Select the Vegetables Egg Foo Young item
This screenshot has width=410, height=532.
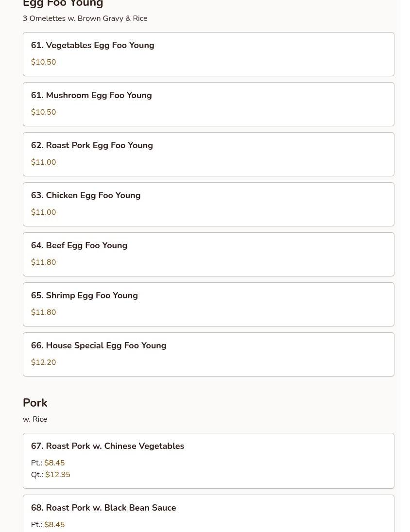tap(208, 54)
